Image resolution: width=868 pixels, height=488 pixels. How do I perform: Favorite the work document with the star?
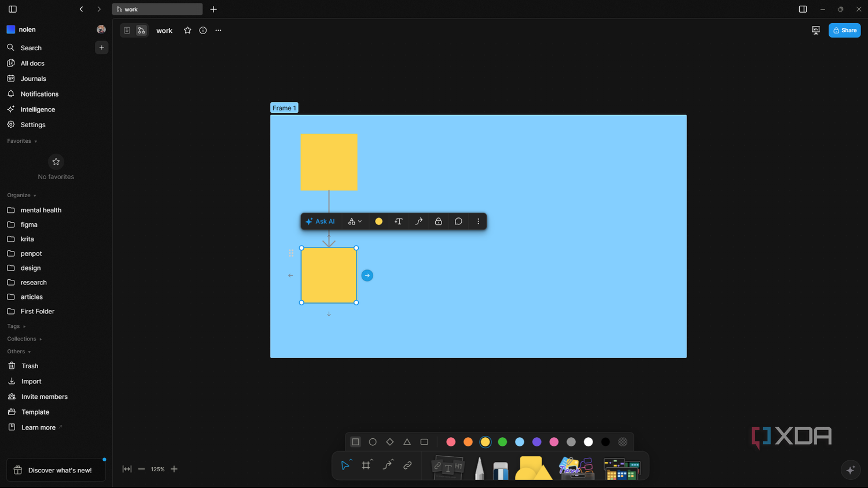[187, 31]
